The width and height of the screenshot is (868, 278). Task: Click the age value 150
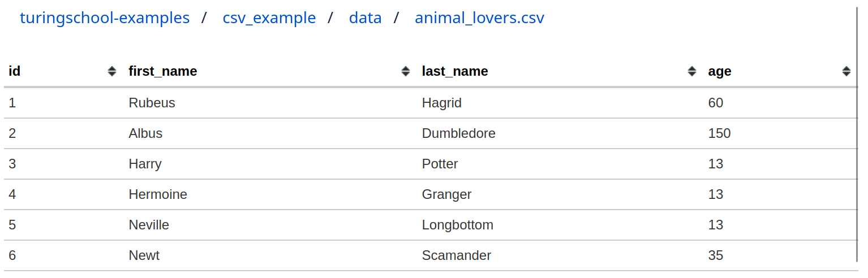click(719, 133)
